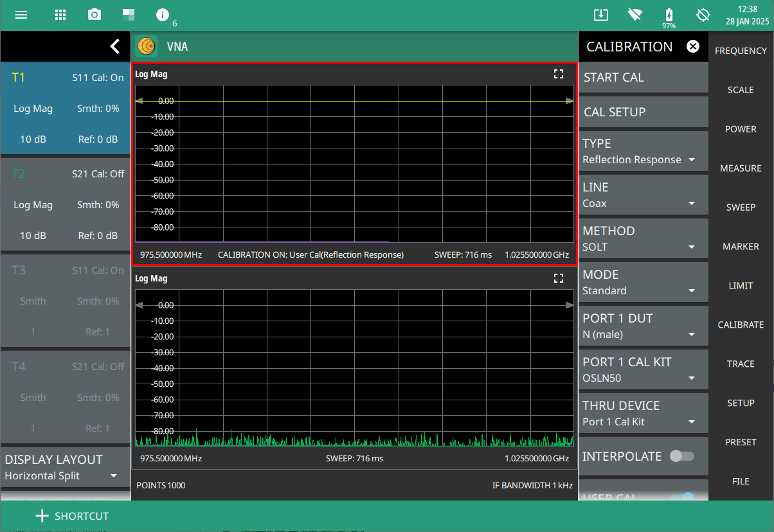Click the GPS crosshair status icon
The image size is (774, 532).
pyautogui.click(x=703, y=15)
